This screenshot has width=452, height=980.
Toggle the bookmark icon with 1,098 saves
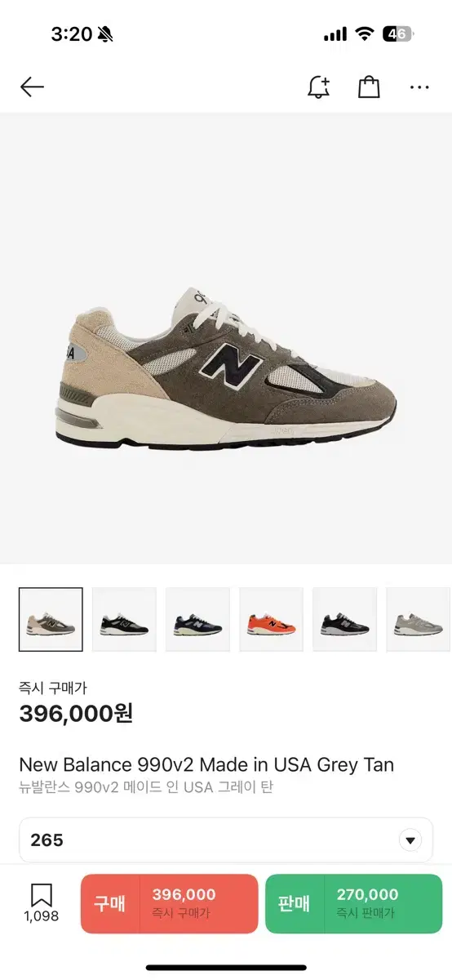pos(41,903)
